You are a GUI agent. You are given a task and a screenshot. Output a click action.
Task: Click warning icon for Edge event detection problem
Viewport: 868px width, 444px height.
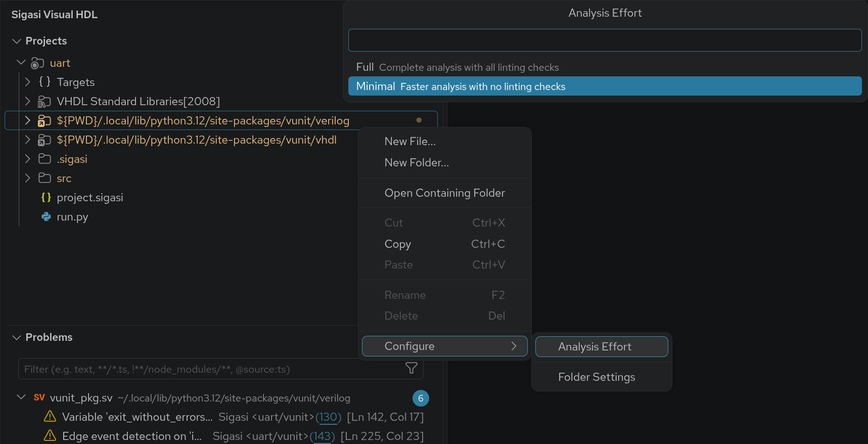click(x=50, y=436)
